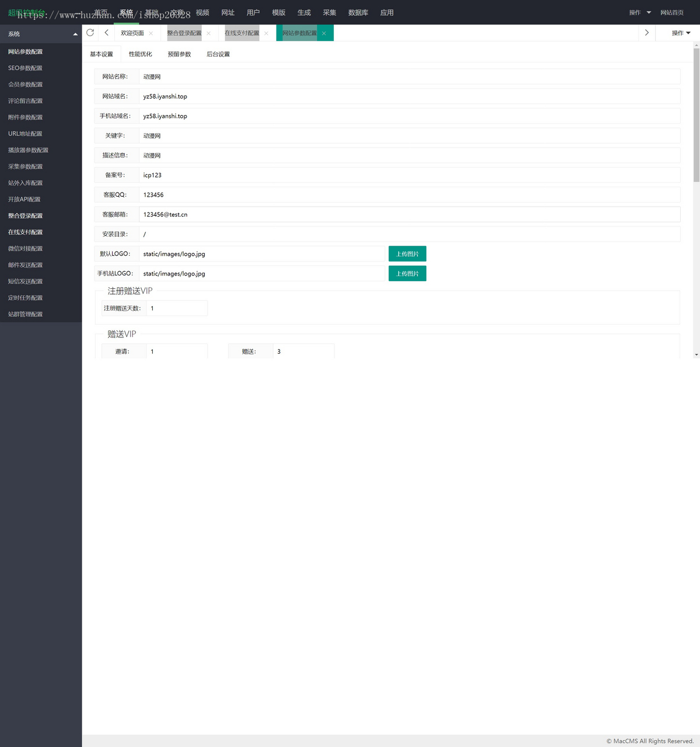Open the 操作 dropdown in top bar
This screenshot has height=747, width=700.
(640, 12)
